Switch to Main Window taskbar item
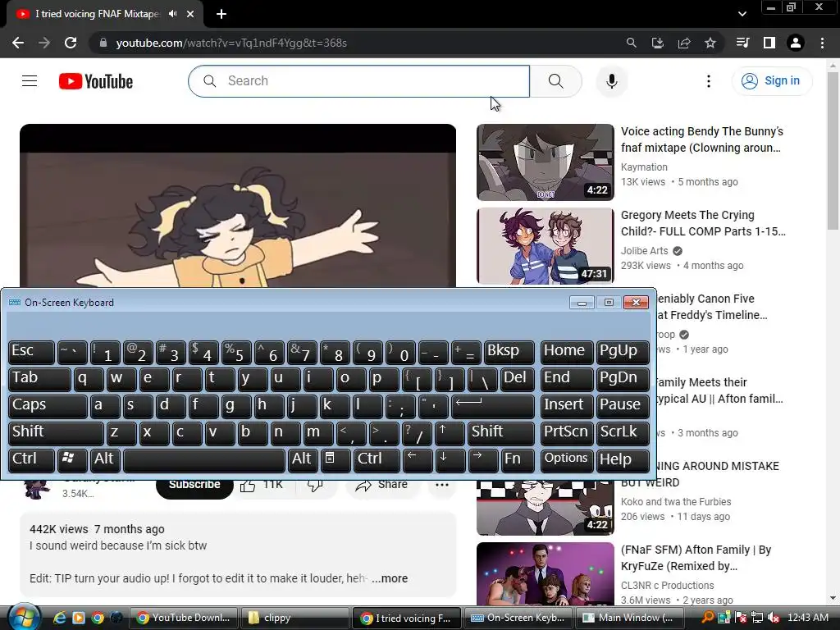The height and width of the screenshot is (630, 840). pyautogui.click(x=628, y=618)
